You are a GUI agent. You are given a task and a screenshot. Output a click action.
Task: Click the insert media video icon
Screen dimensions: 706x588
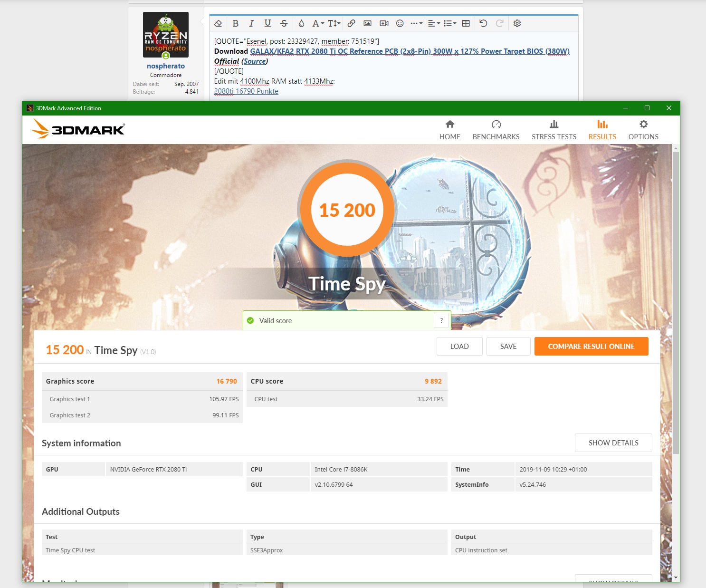pos(384,23)
